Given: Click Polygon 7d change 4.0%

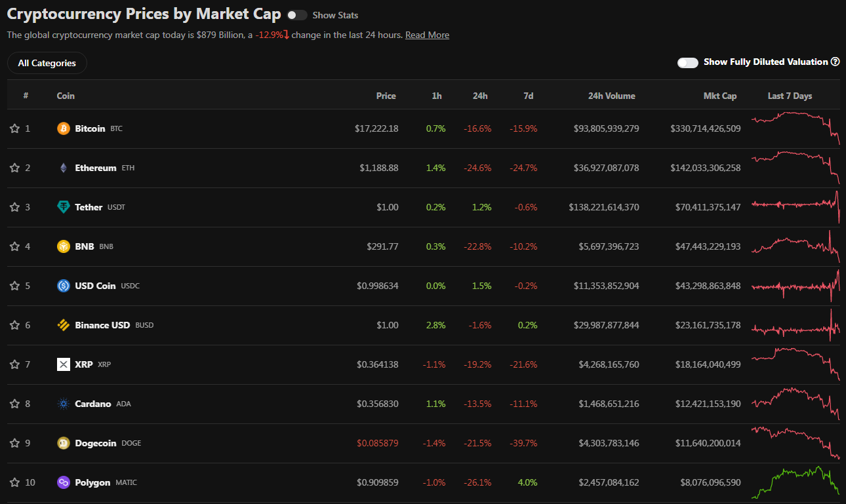Looking at the screenshot, I should (527, 482).
